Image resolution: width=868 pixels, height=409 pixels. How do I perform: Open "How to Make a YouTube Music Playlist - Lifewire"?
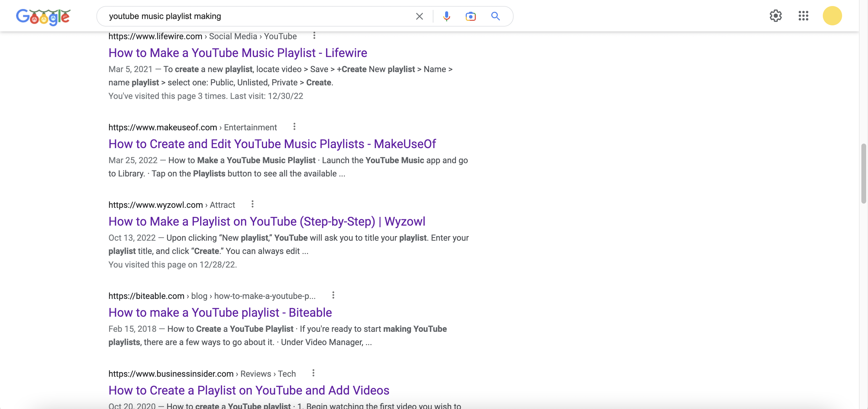pyautogui.click(x=237, y=53)
